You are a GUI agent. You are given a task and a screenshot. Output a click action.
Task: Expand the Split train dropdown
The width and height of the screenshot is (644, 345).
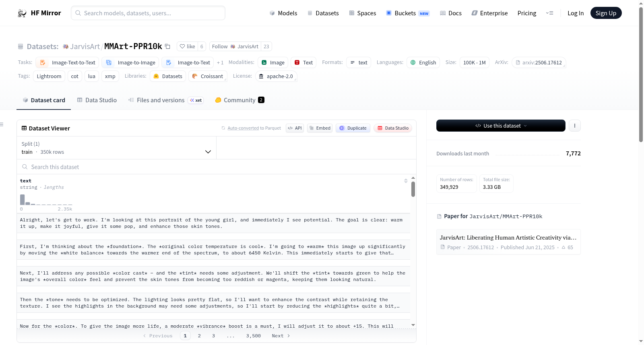[x=116, y=148]
